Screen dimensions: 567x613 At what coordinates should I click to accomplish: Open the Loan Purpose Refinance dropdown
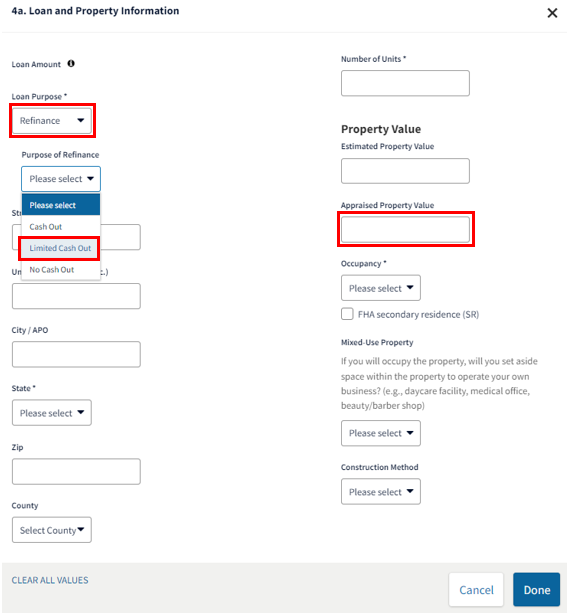52,120
